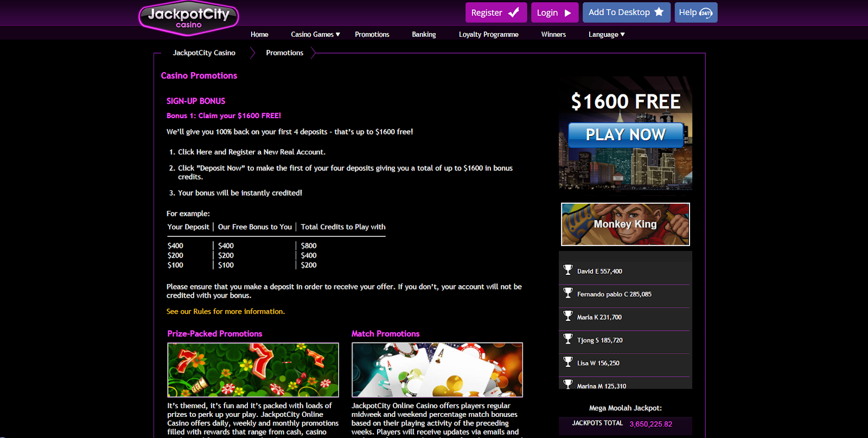
Task: Click 'David E 557,400' winner entry
Action: (599, 272)
